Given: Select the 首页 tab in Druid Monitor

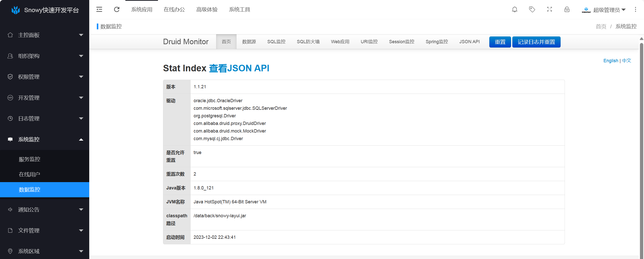Looking at the screenshot, I should tap(226, 42).
